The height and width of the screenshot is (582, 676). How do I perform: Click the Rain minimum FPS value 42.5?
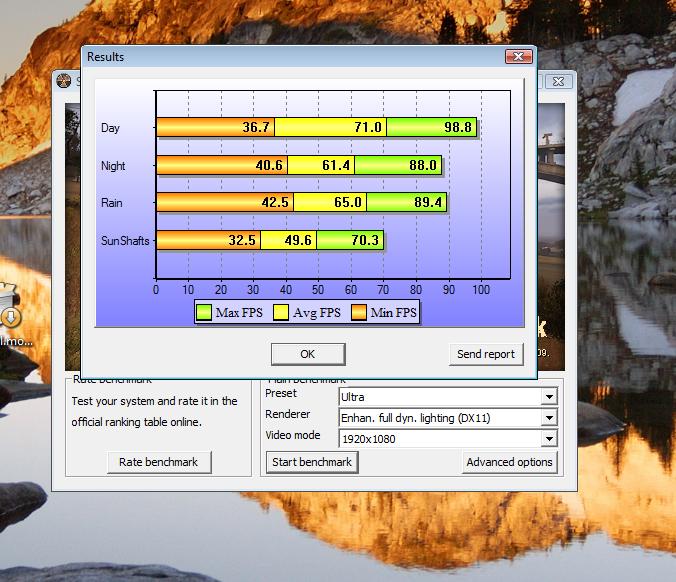point(275,202)
